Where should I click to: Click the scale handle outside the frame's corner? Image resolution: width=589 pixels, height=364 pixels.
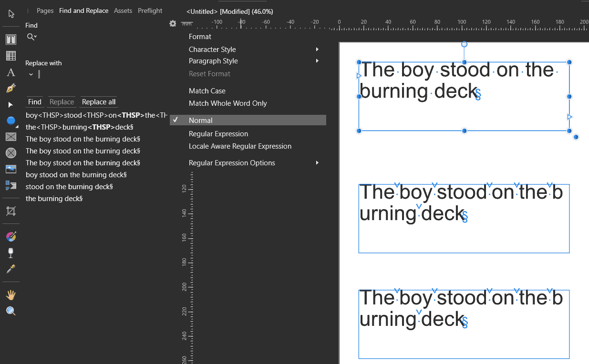pyautogui.click(x=576, y=137)
